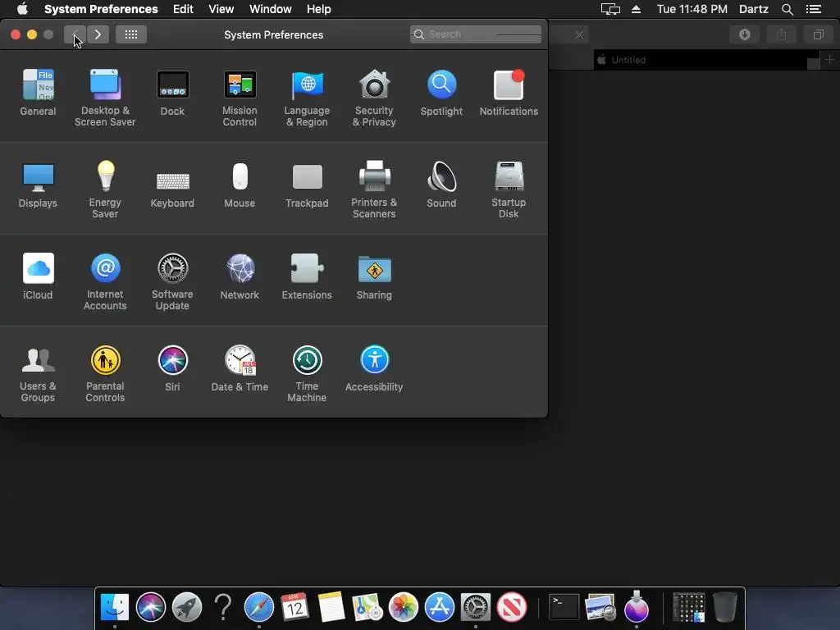
Task: Click the clock showing Tue 11:48 PM
Action: [692, 9]
